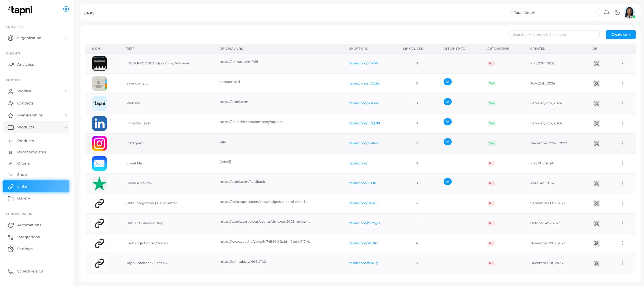Open Integrations settings
Screen dimensions: 644x286
[x=36, y=237]
